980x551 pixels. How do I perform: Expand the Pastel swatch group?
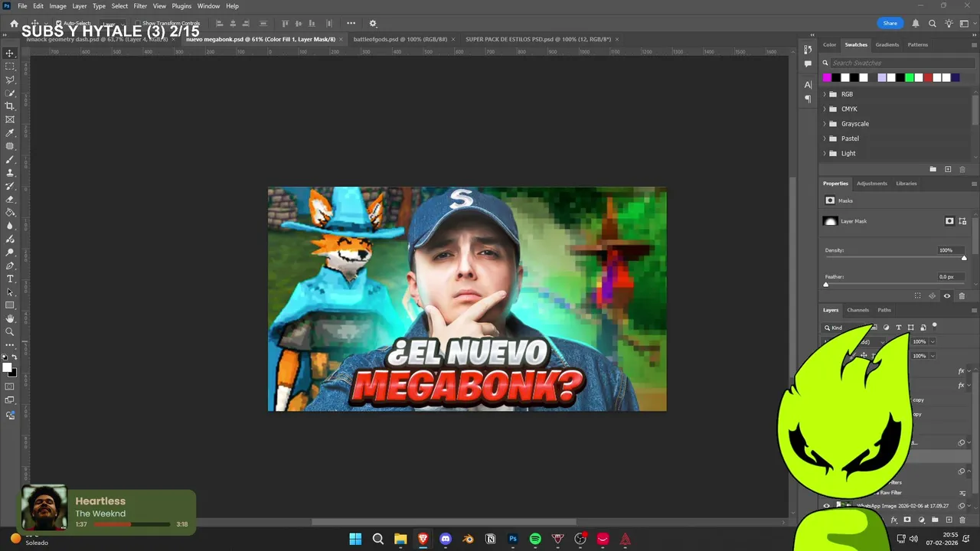[x=825, y=139]
